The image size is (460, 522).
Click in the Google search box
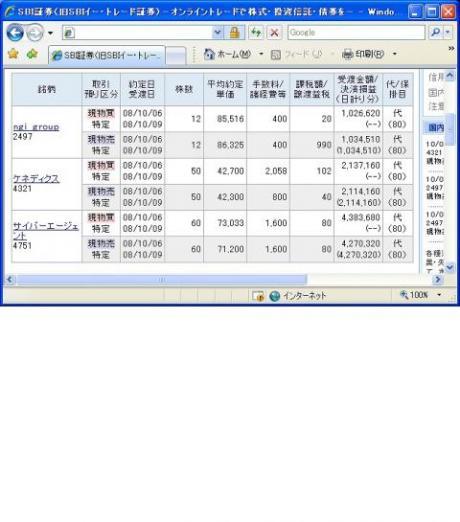[356, 33]
